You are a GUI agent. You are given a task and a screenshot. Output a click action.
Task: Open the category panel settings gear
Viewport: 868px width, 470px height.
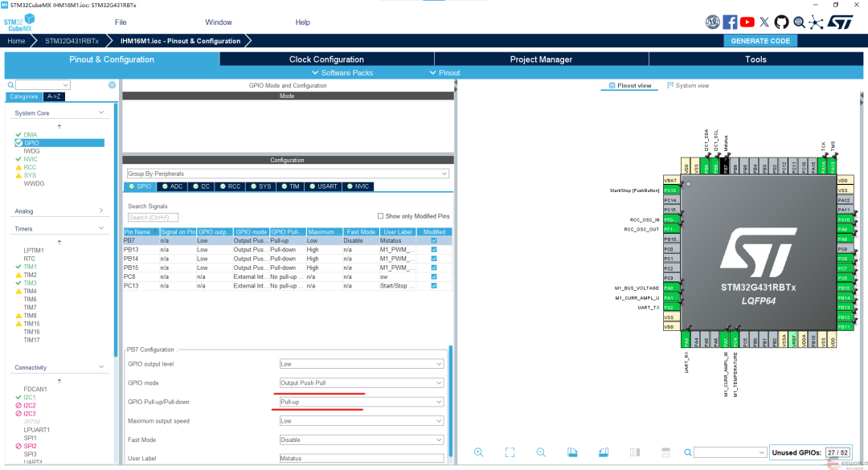[112, 84]
